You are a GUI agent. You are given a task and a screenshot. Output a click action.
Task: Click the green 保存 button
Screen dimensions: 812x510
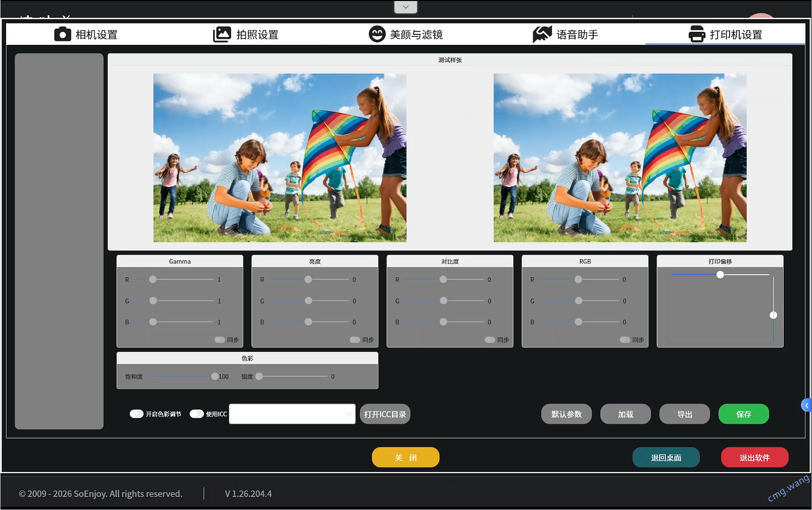743,414
